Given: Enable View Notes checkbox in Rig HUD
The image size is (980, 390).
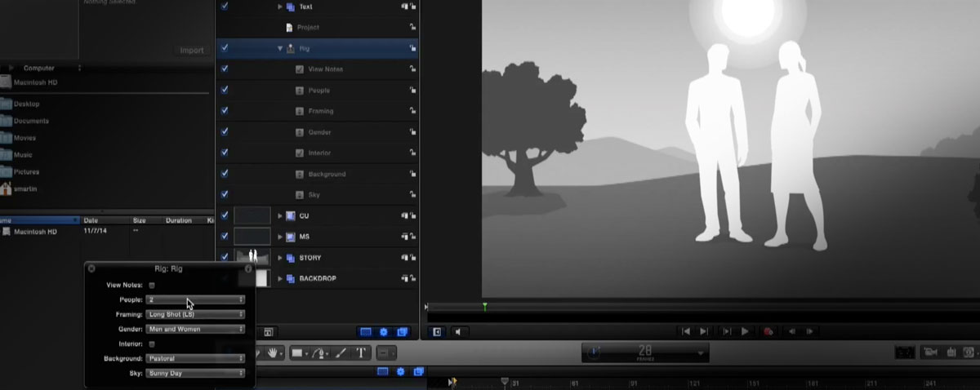Looking at the screenshot, I should [x=152, y=286].
